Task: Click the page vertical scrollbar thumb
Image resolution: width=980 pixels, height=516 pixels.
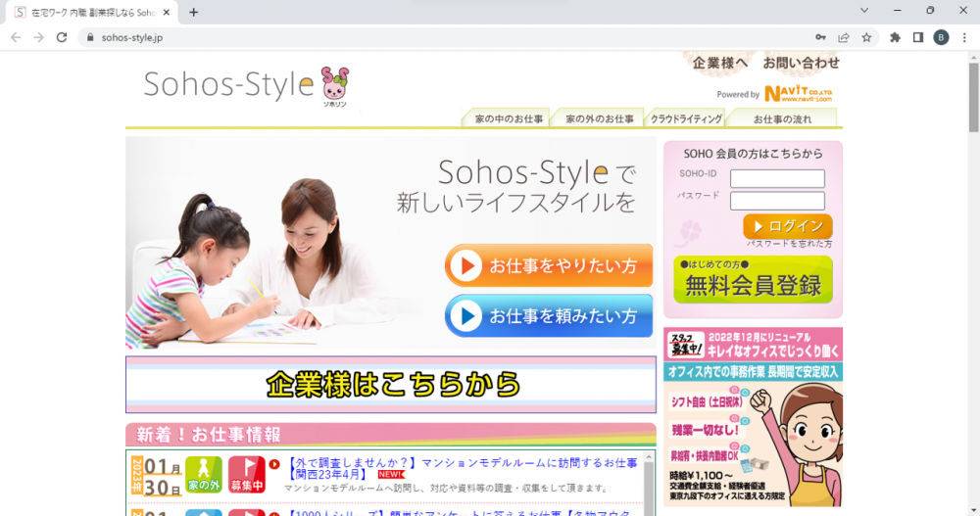Action: [973, 97]
